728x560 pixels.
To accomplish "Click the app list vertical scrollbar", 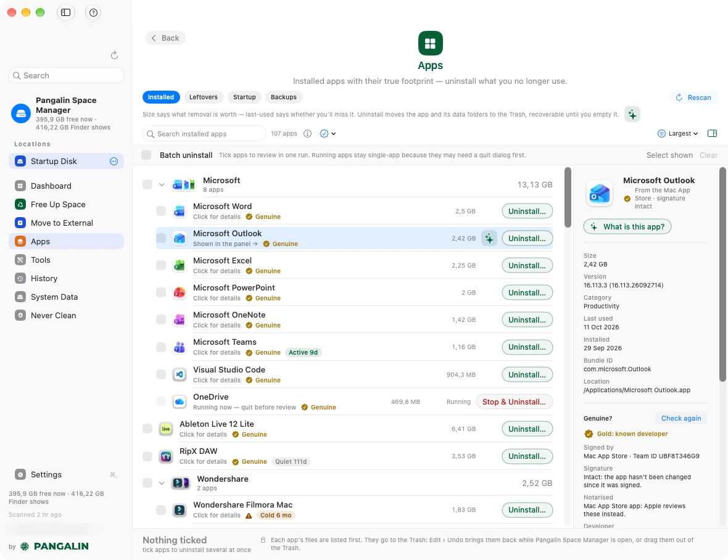I will pyautogui.click(x=568, y=197).
